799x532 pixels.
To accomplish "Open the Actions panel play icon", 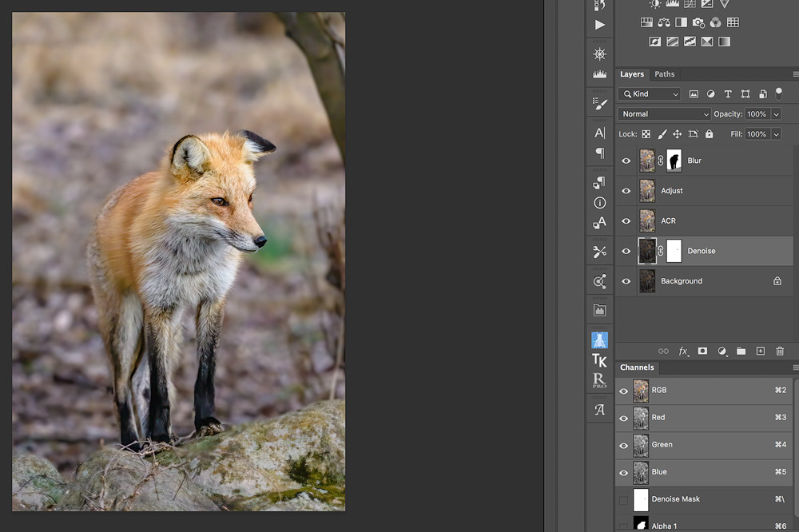I will click(599, 25).
